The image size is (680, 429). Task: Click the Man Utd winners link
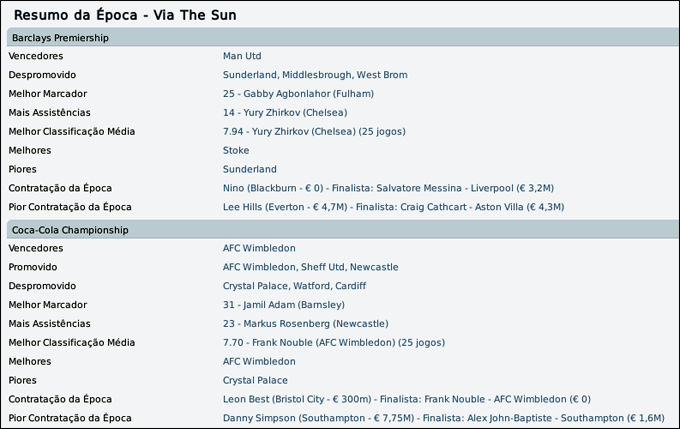click(x=242, y=56)
